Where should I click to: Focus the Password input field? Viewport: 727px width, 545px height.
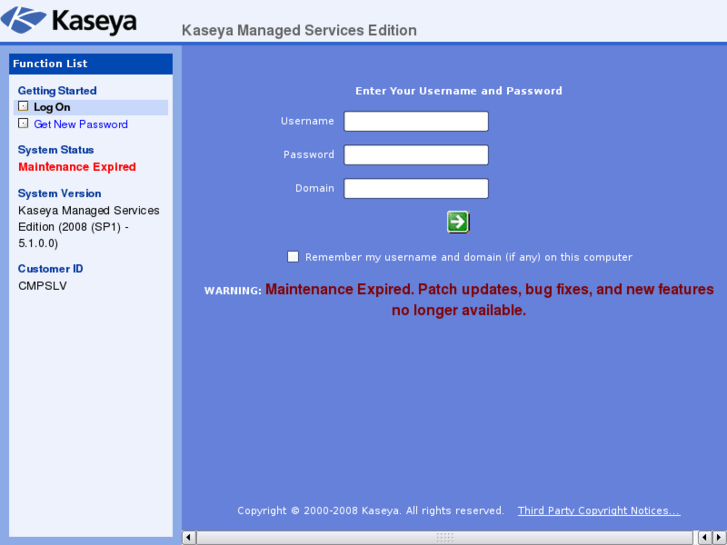tap(416, 155)
